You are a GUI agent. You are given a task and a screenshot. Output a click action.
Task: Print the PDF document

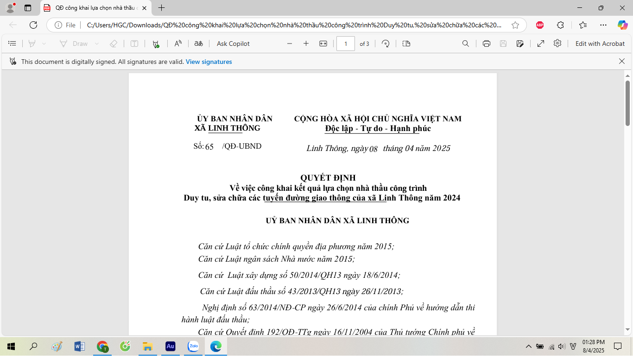point(487,44)
